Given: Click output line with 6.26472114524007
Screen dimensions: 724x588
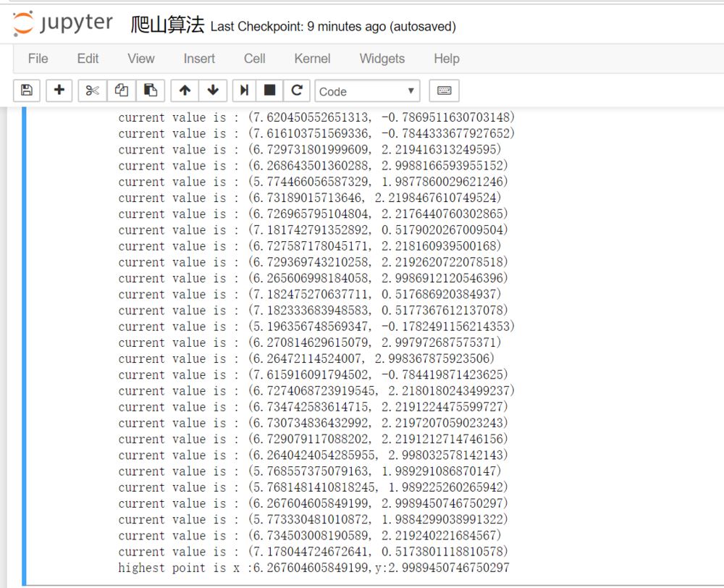Looking at the screenshot, I should (306, 358).
